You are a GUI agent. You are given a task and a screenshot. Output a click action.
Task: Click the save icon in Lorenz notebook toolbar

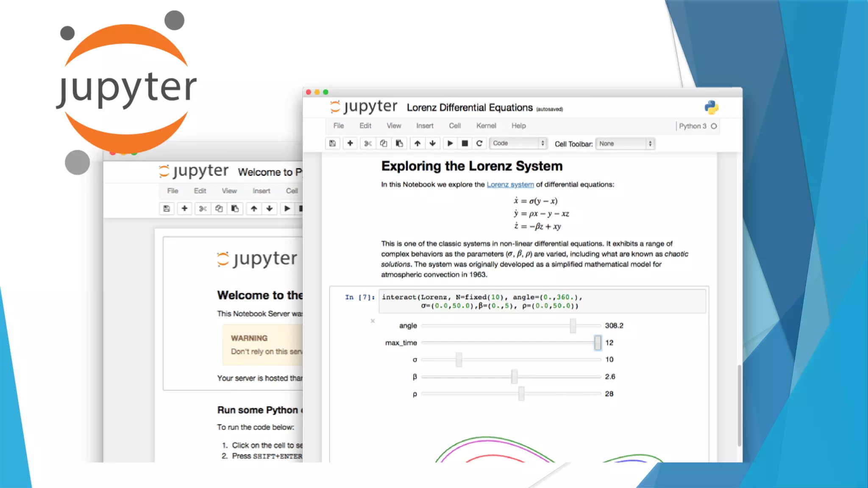click(332, 143)
